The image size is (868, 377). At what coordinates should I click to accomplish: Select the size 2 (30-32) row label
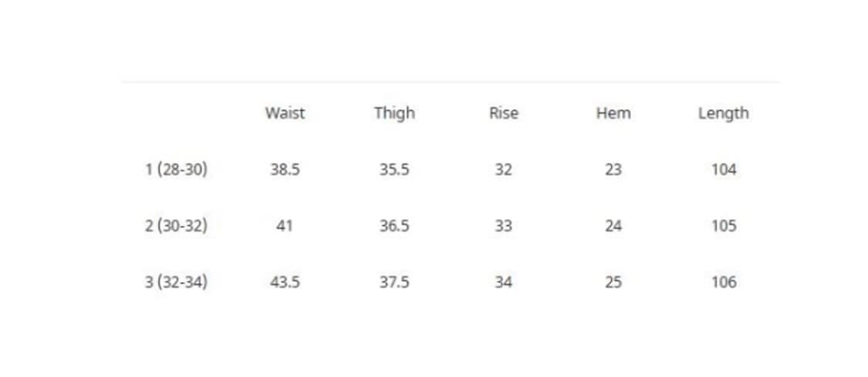pos(176,226)
